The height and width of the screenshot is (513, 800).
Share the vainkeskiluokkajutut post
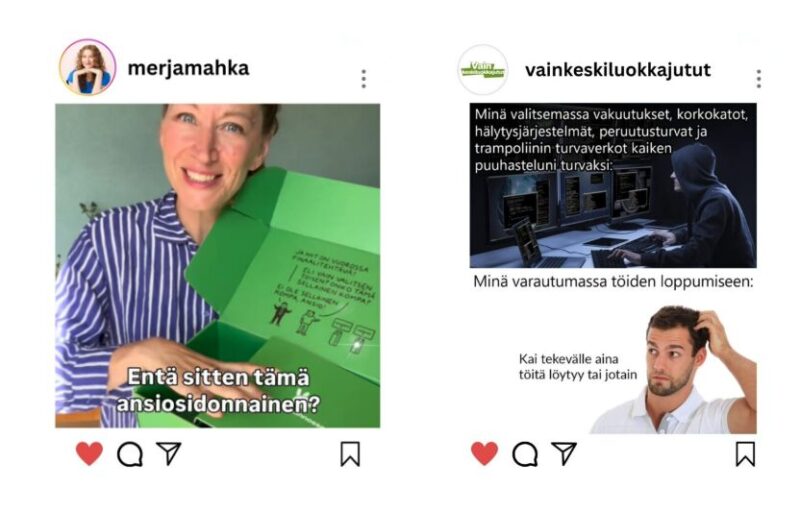pos(564,453)
